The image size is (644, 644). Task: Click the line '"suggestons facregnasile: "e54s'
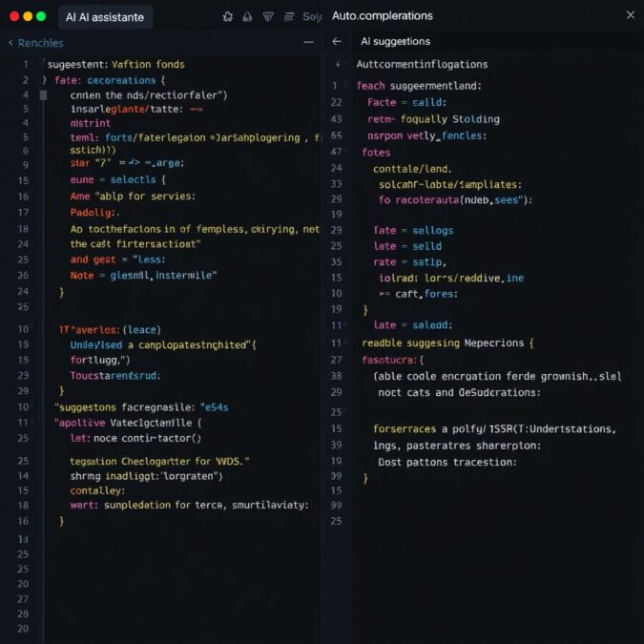pyautogui.click(x=141, y=407)
